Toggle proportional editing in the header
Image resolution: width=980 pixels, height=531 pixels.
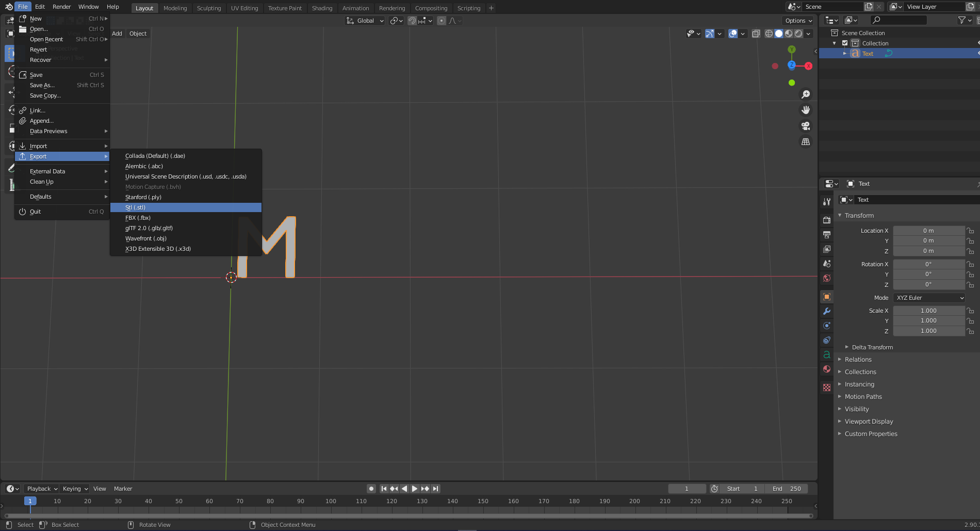(x=442, y=21)
